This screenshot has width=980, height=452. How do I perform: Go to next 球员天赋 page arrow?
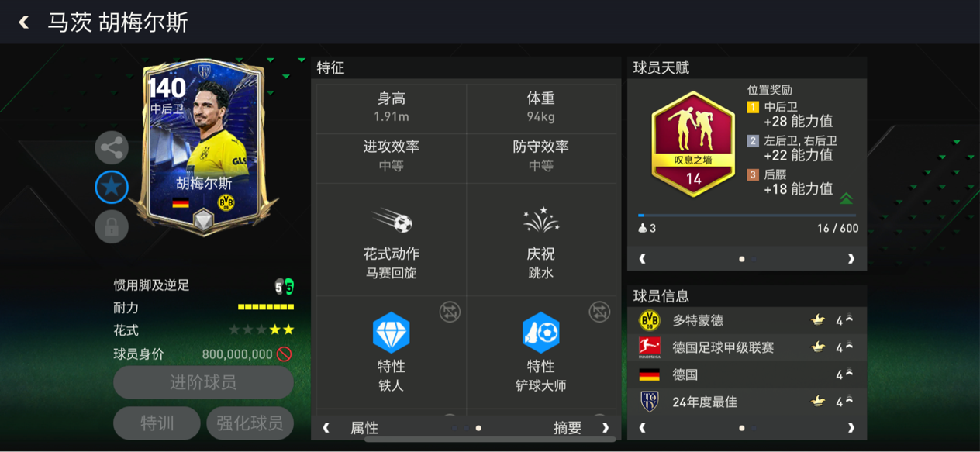click(851, 259)
